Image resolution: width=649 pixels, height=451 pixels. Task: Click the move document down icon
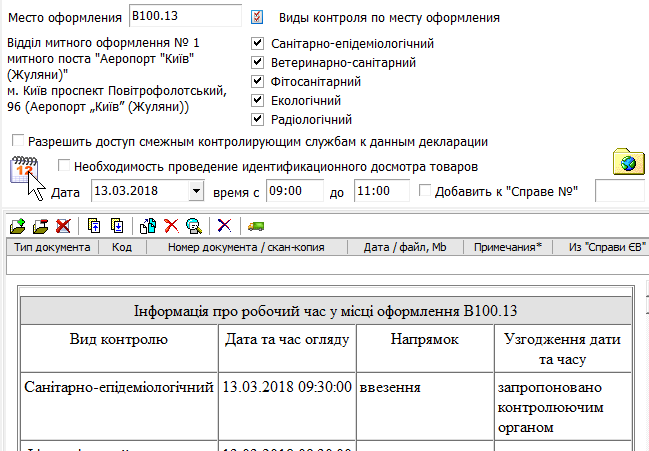coord(117,226)
